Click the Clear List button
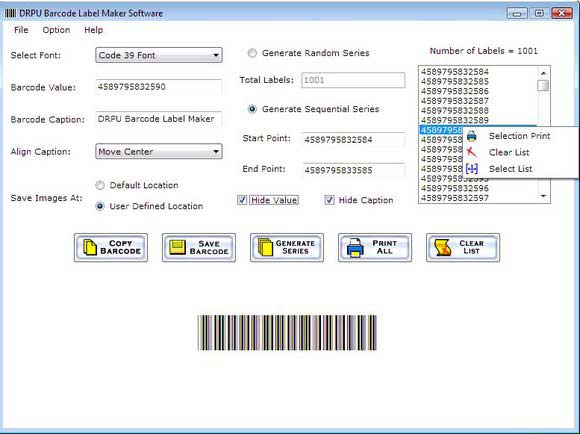Screen dimensions: 580x434 [463, 248]
